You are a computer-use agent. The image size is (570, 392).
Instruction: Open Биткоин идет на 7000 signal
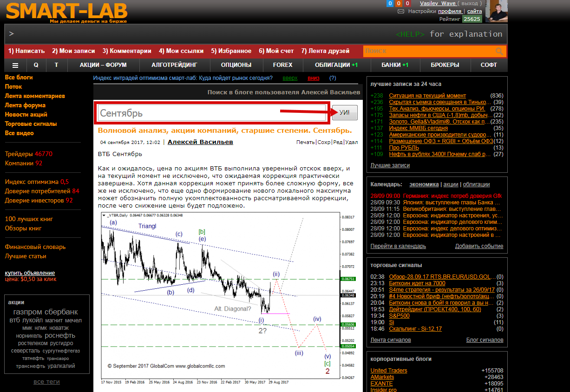point(417,283)
